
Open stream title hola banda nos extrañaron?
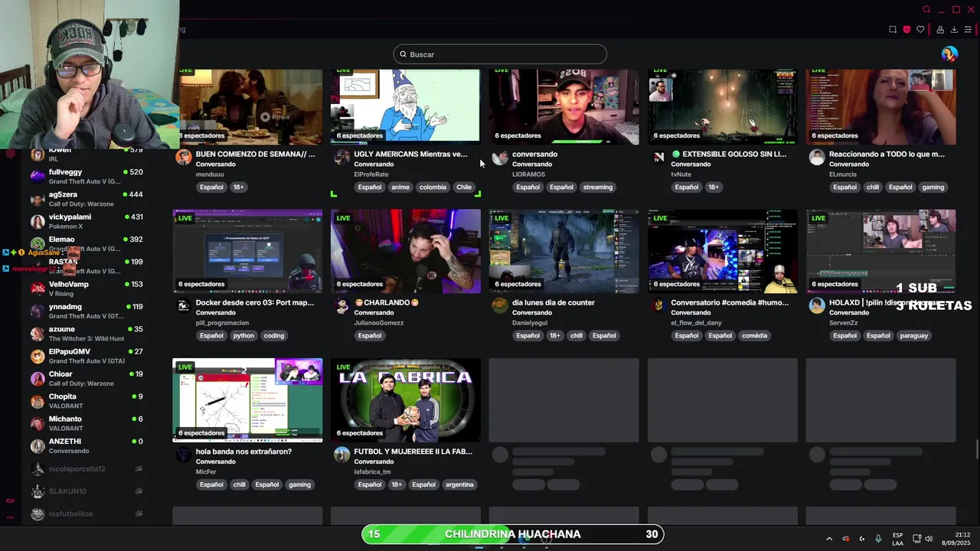[243, 452]
